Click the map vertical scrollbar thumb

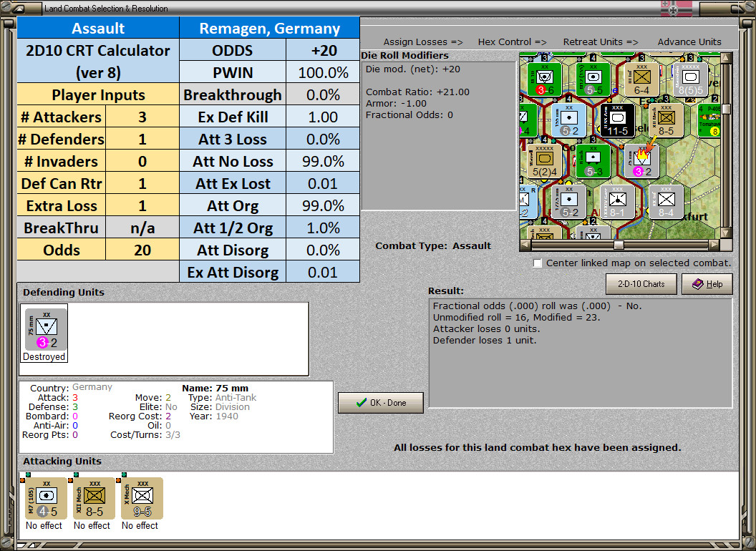726,109
